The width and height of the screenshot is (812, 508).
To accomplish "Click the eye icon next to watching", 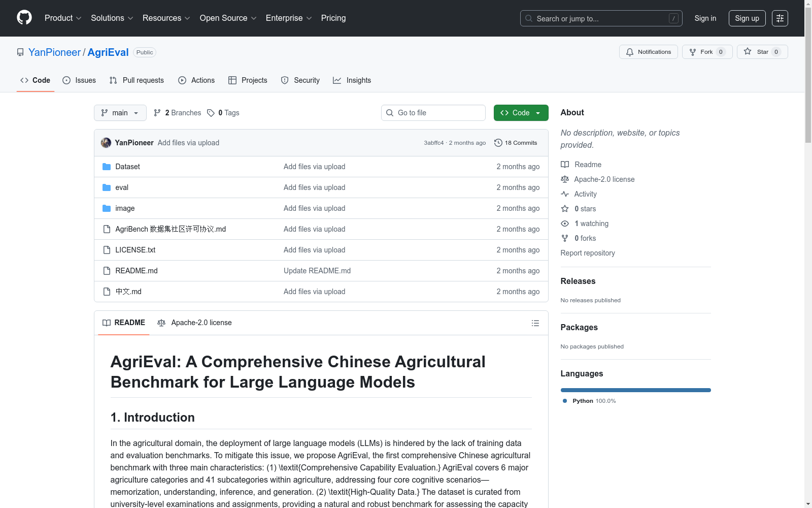I will coord(565,224).
